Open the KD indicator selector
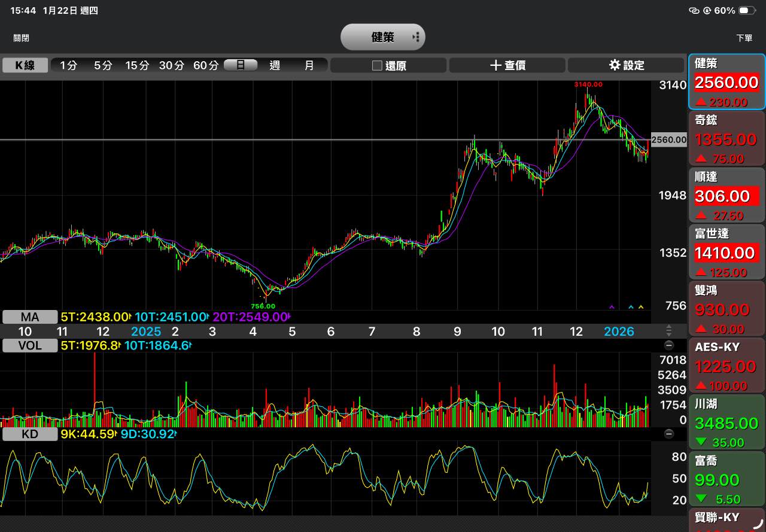Screen dimensions: 766x532 pos(30,434)
